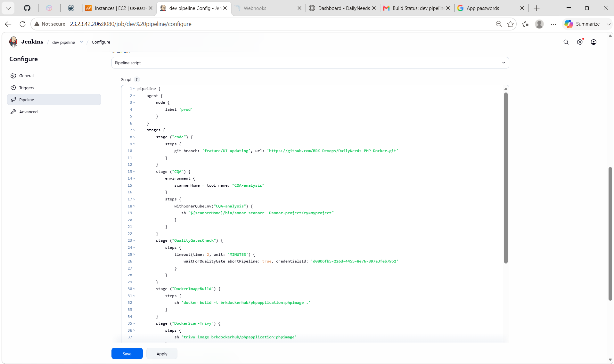This screenshot has height=364, width=614.
Task: Collapse code fold at line 7 stages
Action: (x=134, y=130)
